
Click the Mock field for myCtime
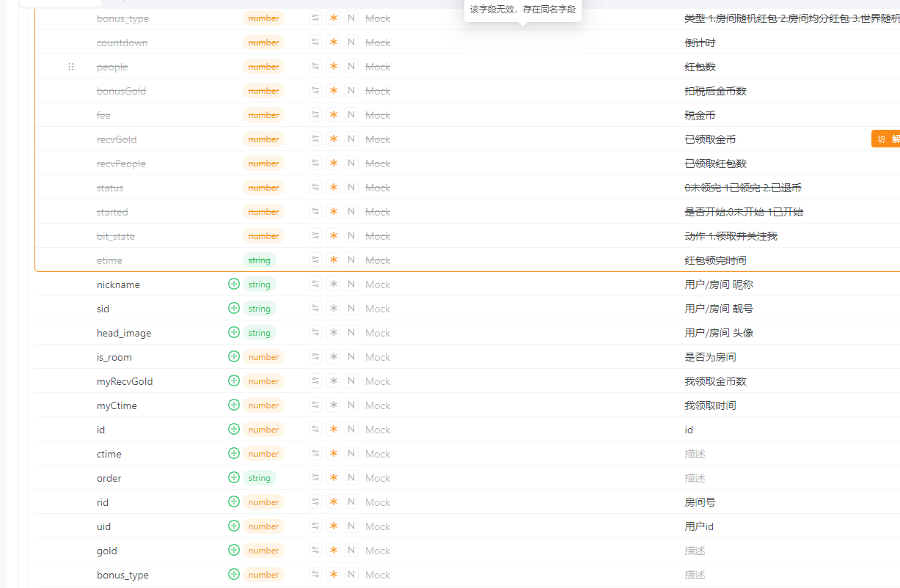[x=378, y=405]
